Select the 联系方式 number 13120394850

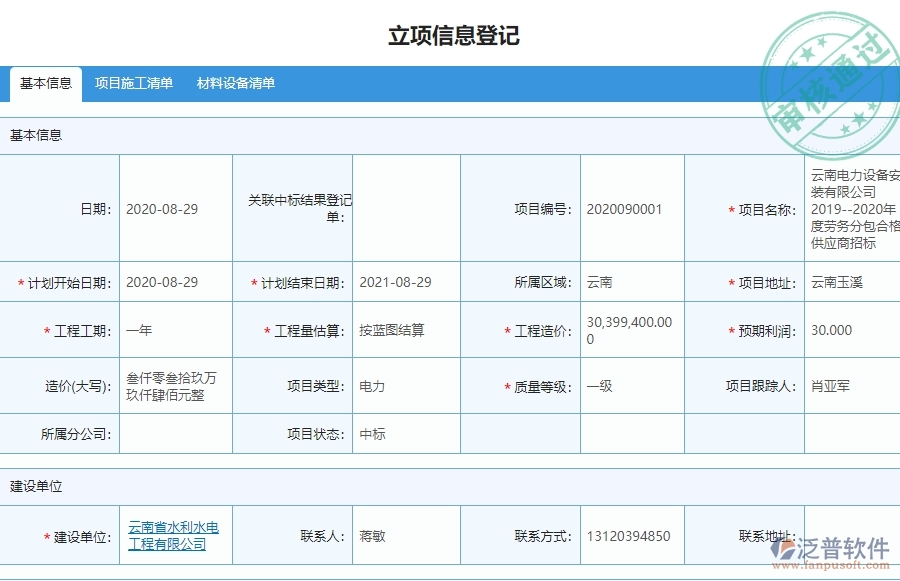[627, 535]
